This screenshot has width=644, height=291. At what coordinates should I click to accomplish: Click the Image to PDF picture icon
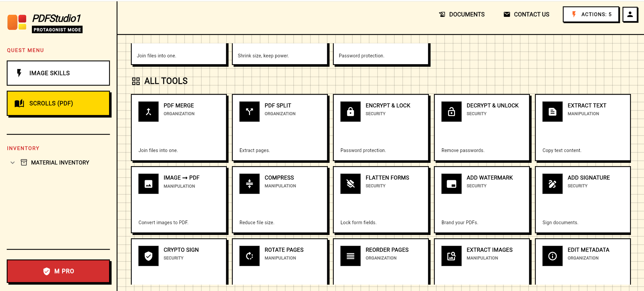148,184
